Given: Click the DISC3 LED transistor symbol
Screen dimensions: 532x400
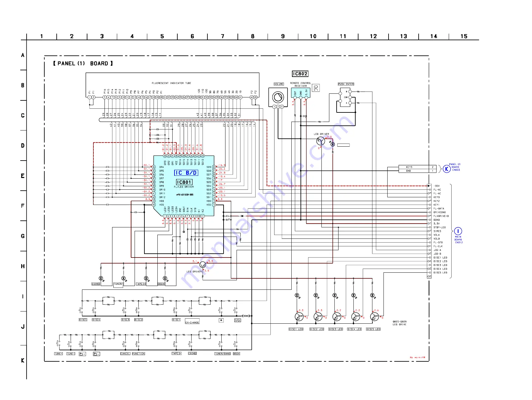Looking at the screenshot, I should 337,316.
